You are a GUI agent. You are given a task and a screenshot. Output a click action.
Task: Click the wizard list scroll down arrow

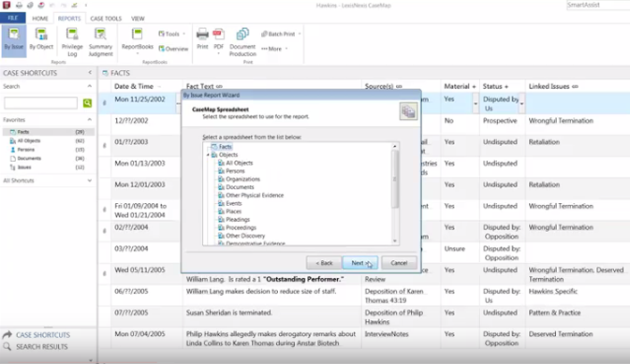click(394, 240)
